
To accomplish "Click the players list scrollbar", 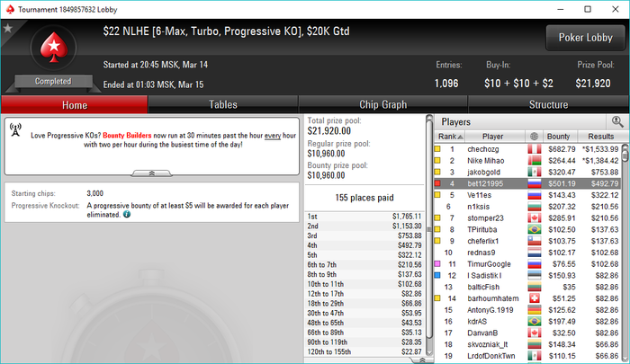I will pos(625,253).
